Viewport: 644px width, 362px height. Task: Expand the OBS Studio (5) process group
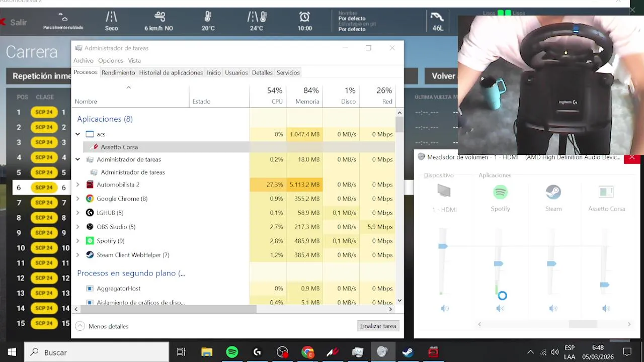tap(77, 227)
